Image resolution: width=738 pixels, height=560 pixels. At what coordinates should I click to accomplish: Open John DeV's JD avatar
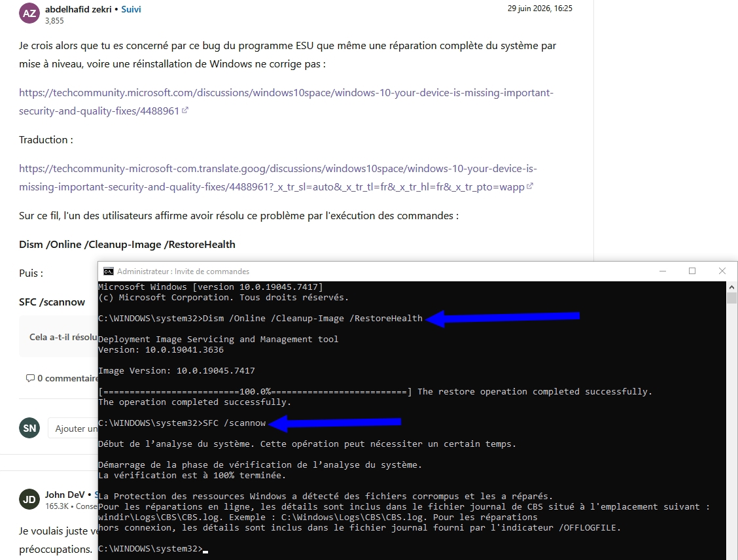click(x=29, y=499)
